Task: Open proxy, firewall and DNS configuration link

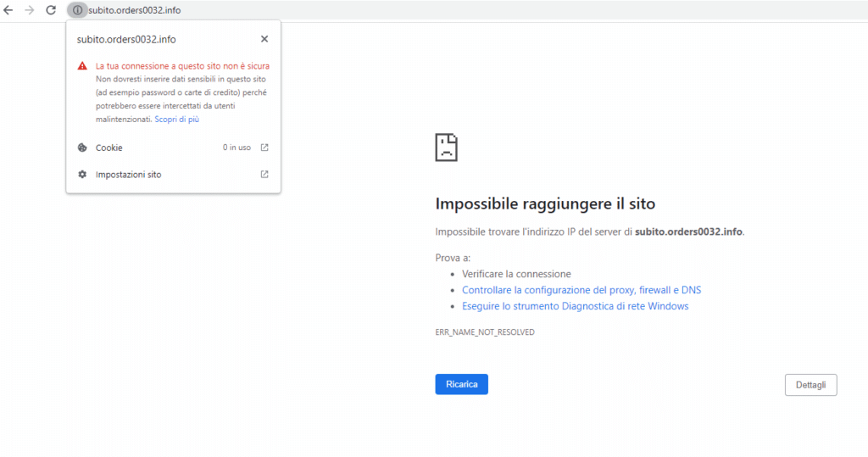Action: point(581,290)
